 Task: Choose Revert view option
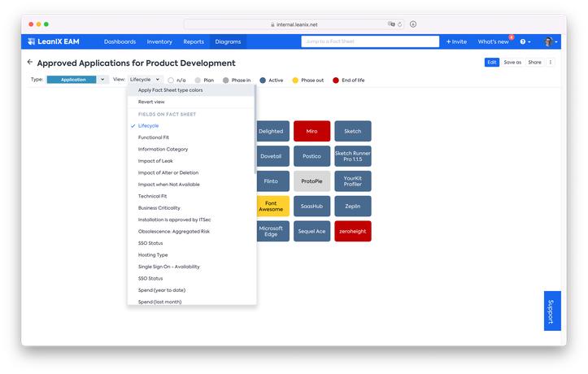pos(191,102)
